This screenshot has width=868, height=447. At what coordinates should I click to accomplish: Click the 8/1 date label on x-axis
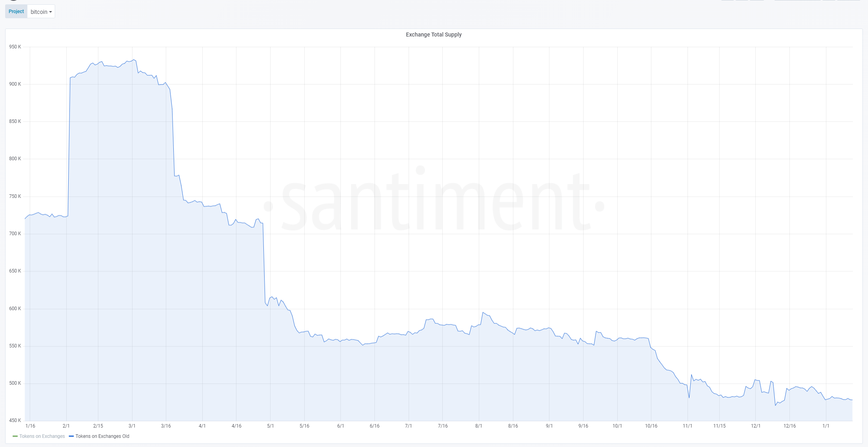coord(479,426)
